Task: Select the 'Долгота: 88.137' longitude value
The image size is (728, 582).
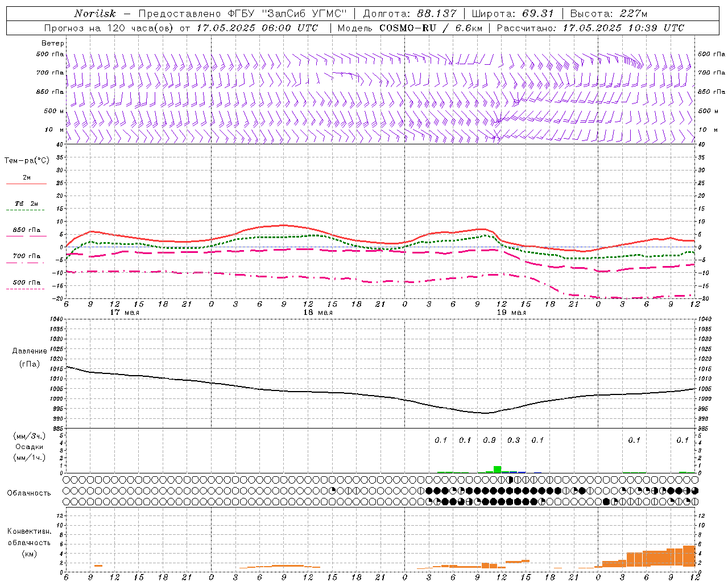Action: click(x=409, y=14)
